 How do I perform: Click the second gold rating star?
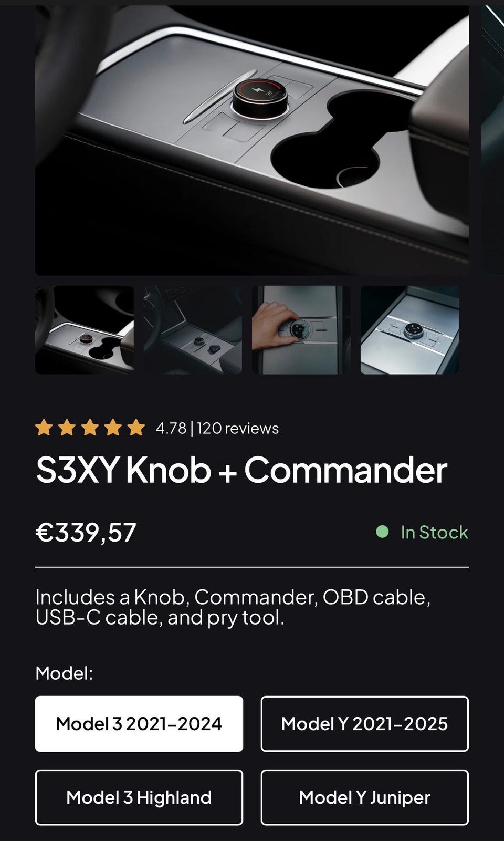67,428
